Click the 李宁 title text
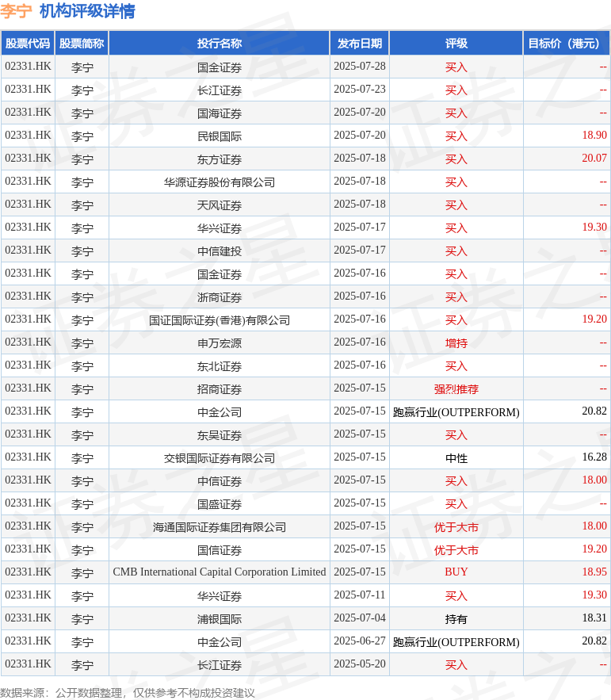This screenshot has width=611, height=700. click(x=17, y=11)
